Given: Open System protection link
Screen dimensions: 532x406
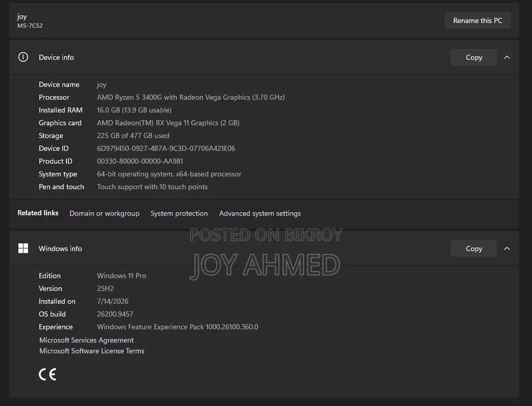Looking at the screenshot, I should [x=179, y=213].
